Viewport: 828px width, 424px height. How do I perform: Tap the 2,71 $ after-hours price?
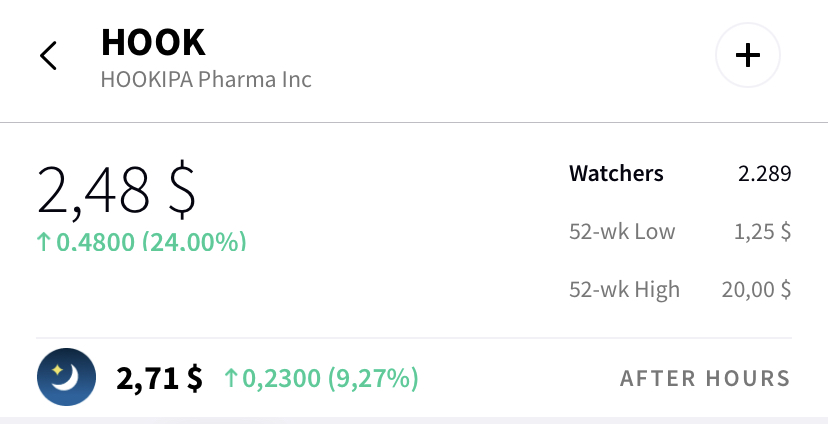[x=159, y=379]
